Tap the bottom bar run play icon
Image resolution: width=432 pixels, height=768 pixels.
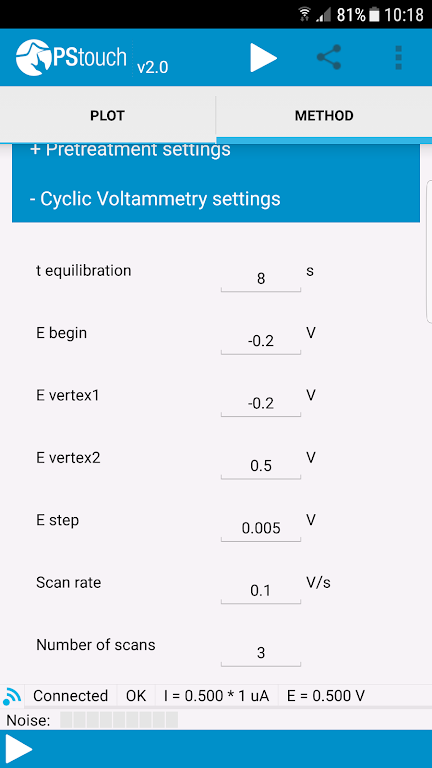point(19,749)
